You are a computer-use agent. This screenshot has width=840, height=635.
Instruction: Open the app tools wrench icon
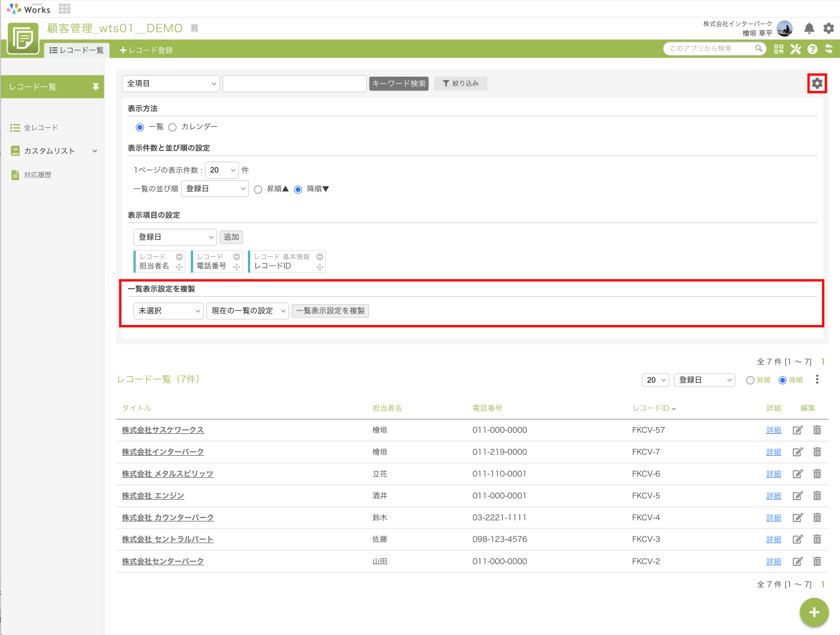pos(796,49)
